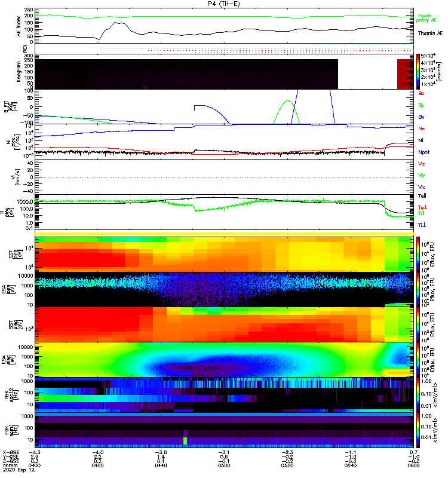
Task: Click the red Viz legend label
Action: [421, 164]
